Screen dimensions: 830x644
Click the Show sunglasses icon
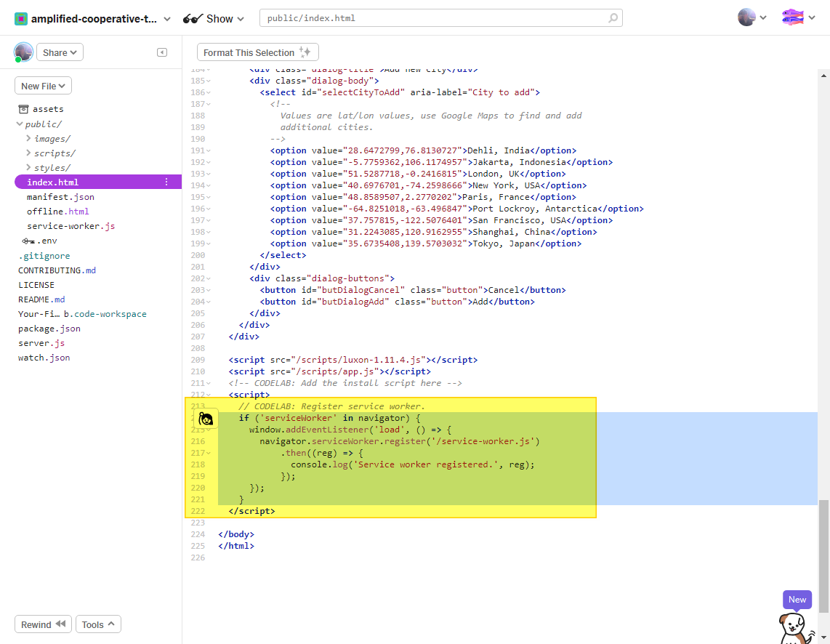(193, 19)
